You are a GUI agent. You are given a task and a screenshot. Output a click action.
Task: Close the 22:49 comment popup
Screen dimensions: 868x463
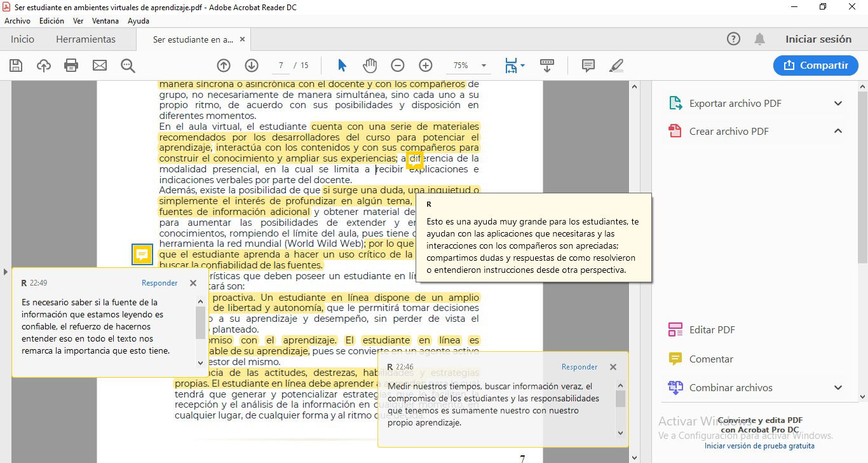click(193, 283)
